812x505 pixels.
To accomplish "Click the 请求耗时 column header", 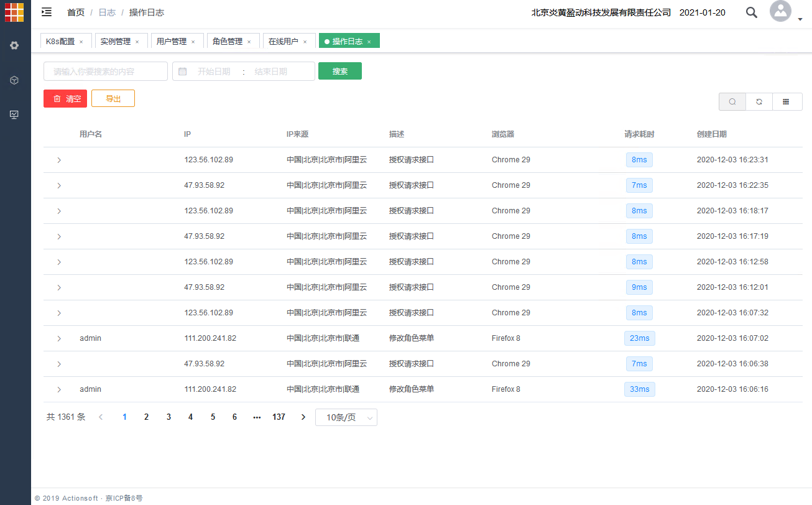I will tap(639, 134).
